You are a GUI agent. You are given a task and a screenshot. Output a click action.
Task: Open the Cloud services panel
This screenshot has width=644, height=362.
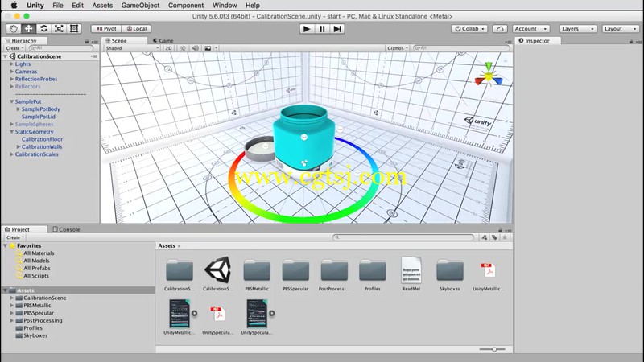coord(500,29)
